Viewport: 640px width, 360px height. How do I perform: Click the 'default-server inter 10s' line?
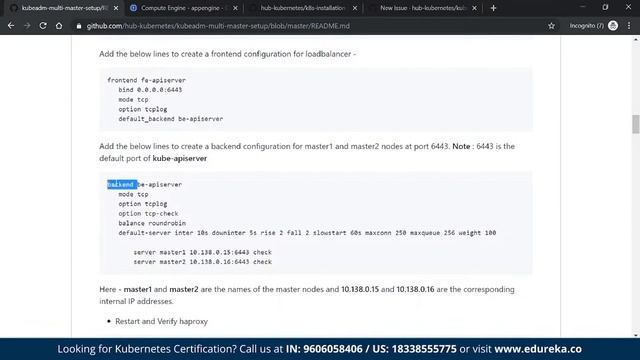click(307, 233)
